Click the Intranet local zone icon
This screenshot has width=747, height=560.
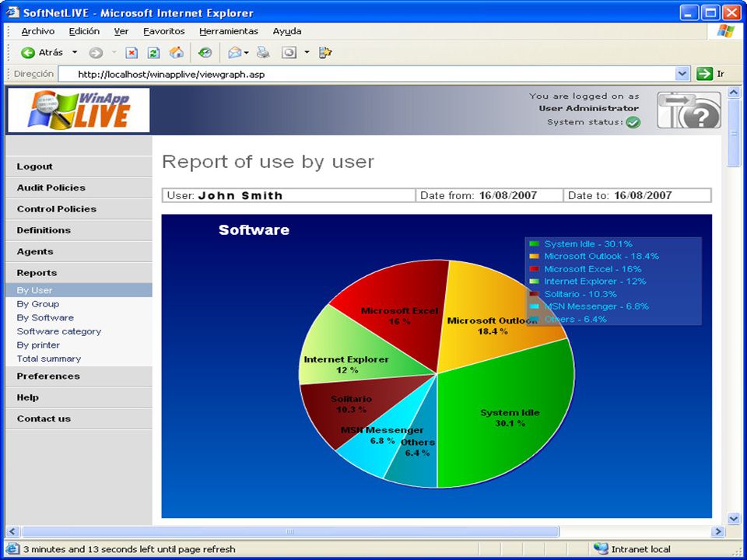click(601, 548)
